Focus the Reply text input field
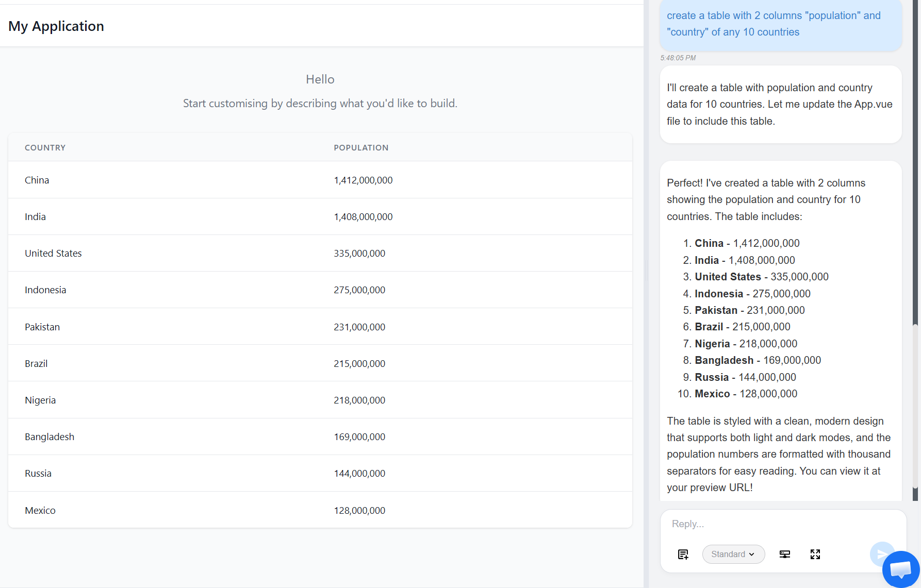This screenshot has height=588, width=921. (774, 524)
